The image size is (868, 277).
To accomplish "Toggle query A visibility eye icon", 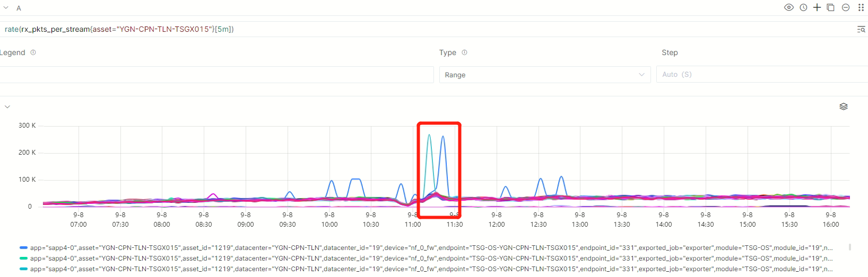I will coord(788,7).
